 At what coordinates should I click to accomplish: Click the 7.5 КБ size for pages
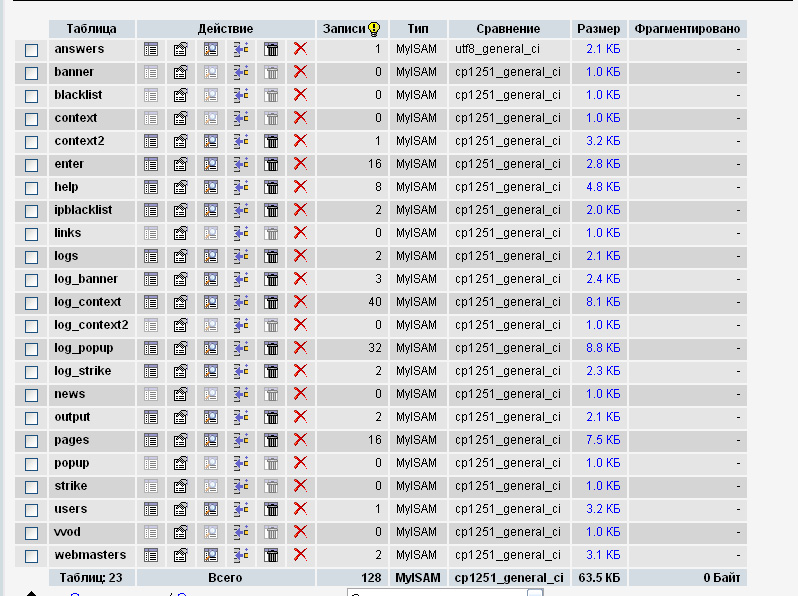pyautogui.click(x=603, y=440)
